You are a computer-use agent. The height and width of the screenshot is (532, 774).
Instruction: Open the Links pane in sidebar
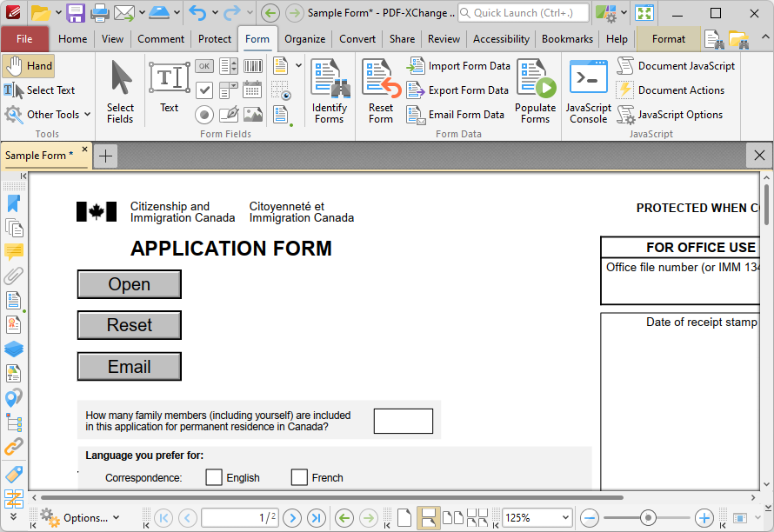14,446
